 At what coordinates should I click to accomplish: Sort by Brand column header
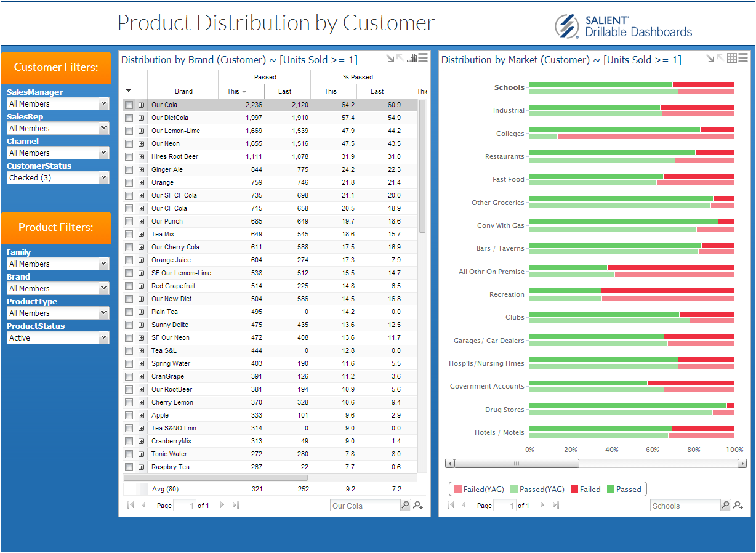coord(183,91)
